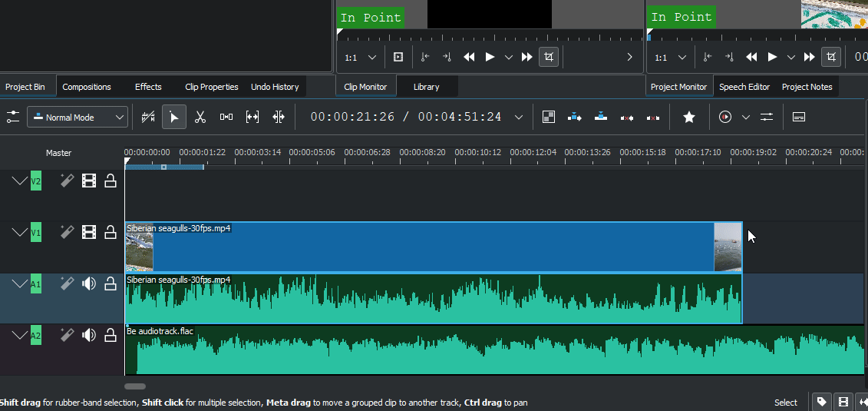Mute the A1 audio track
Image resolution: width=868 pixels, height=411 pixels.
pos(89,284)
